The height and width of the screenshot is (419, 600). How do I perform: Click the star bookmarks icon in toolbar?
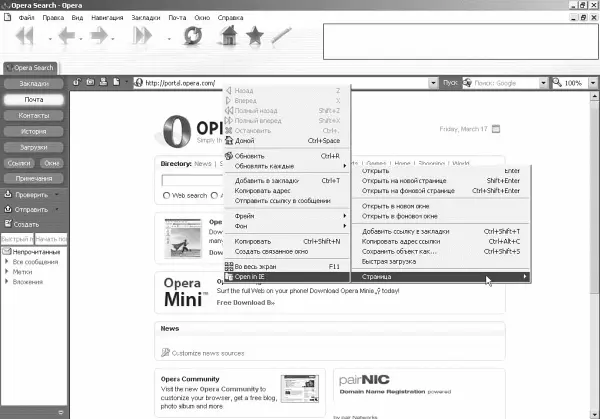tap(255, 37)
